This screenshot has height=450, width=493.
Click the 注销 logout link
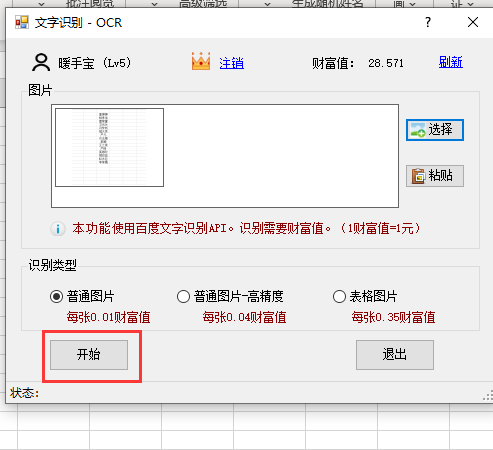(x=232, y=63)
